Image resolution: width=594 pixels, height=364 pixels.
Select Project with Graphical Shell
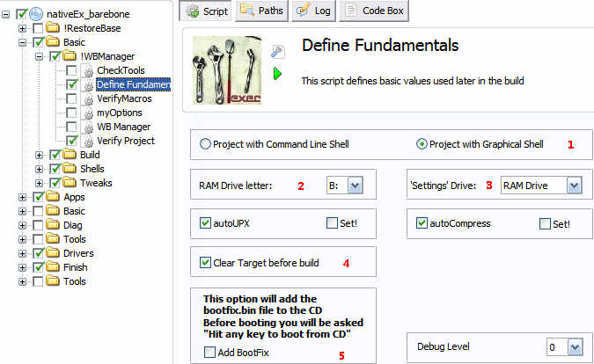[422, 144]
